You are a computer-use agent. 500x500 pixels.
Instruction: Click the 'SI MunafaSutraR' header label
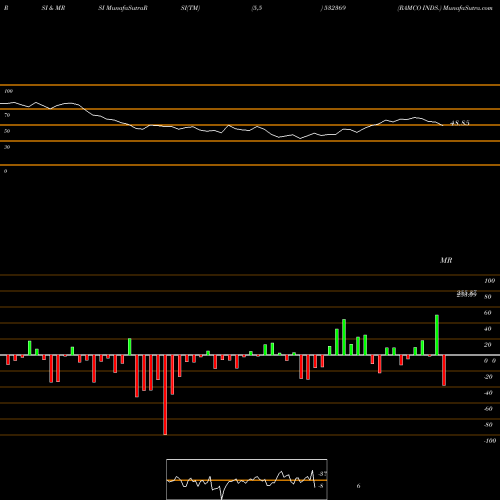point(123,8)
